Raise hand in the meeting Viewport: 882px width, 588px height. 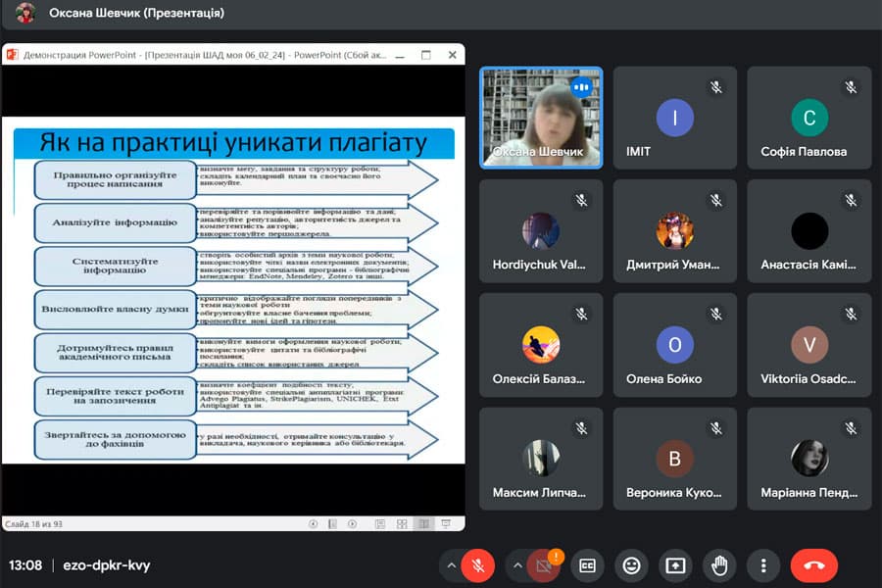(x=719, y=565)
